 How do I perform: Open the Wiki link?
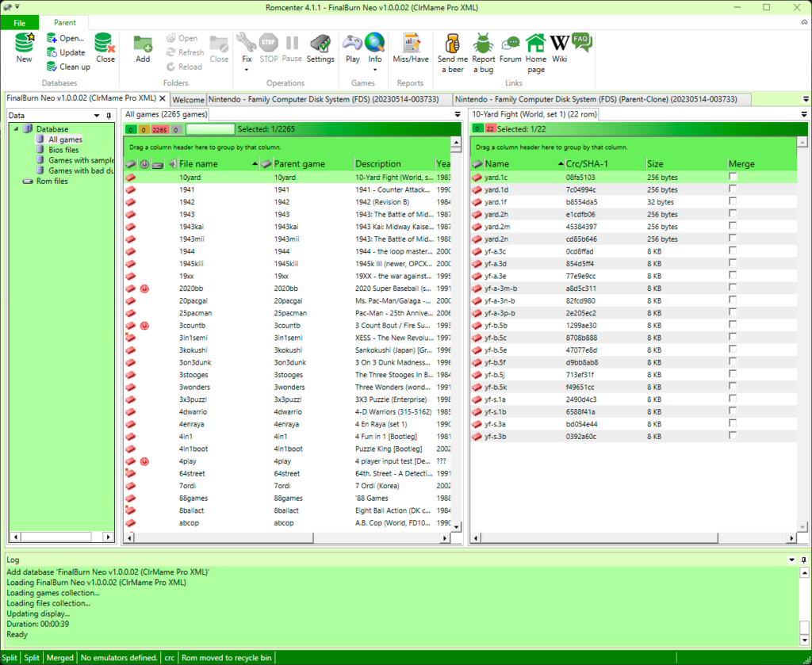point(559,48)
